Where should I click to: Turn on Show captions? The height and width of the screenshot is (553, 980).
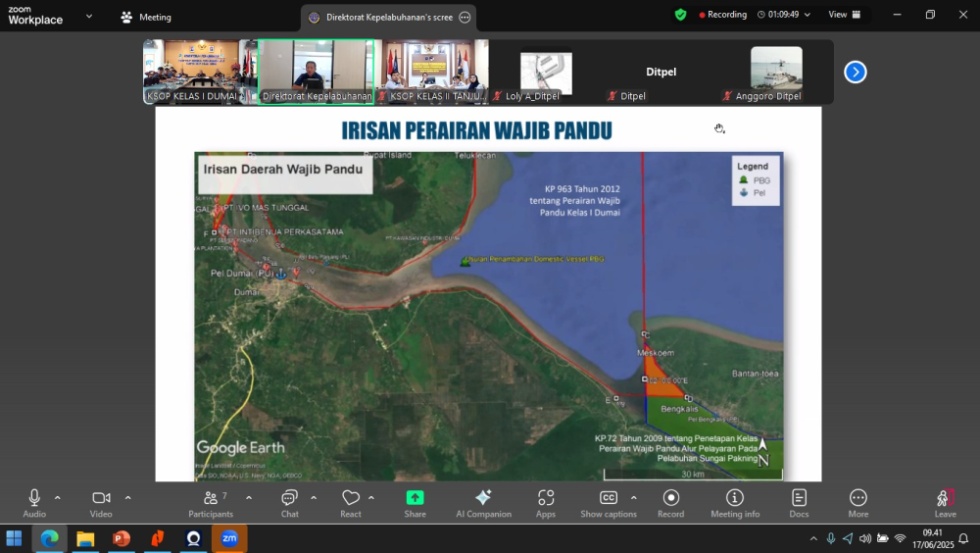(609, 503)
